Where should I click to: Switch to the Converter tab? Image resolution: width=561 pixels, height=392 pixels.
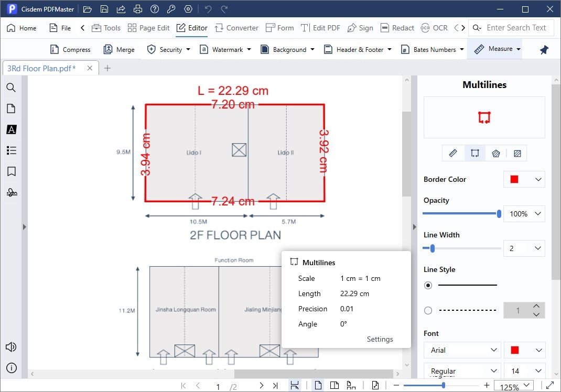click(235, 28)
